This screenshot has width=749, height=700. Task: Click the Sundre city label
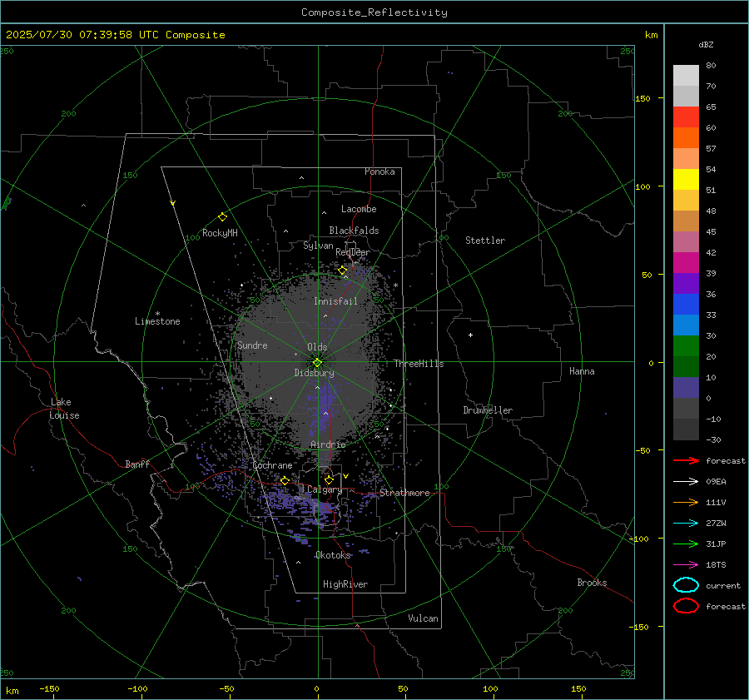pyautogui.click(x=252, y=345)
